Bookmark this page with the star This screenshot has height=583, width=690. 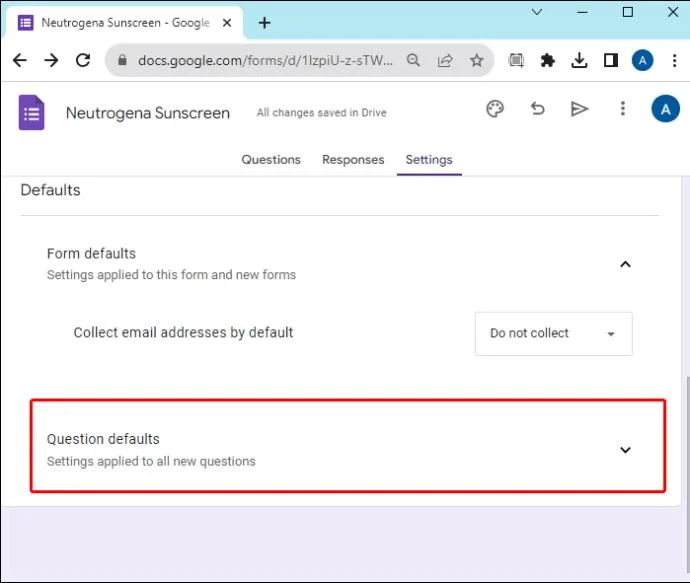(x=477, y=60)
